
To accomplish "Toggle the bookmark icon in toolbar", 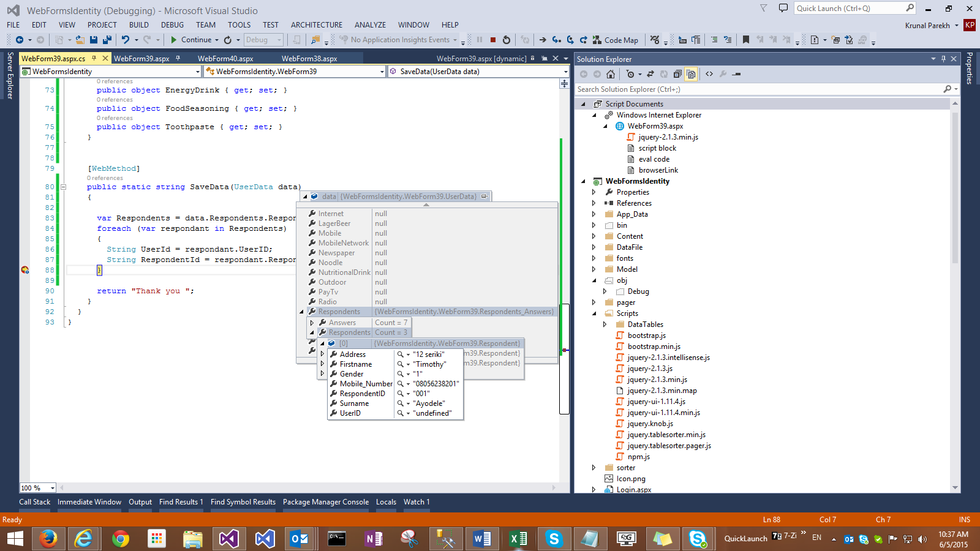I will 745,40.
